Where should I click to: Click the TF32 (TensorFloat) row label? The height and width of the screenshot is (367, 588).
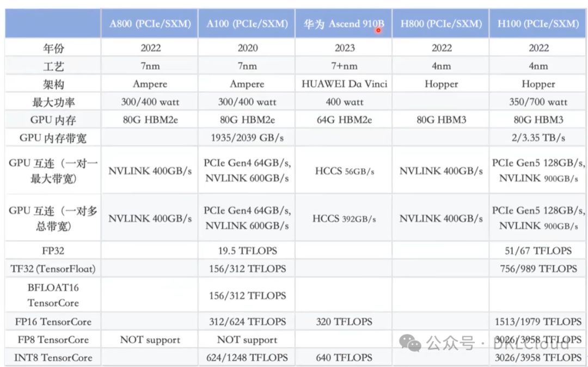point(53,269)
